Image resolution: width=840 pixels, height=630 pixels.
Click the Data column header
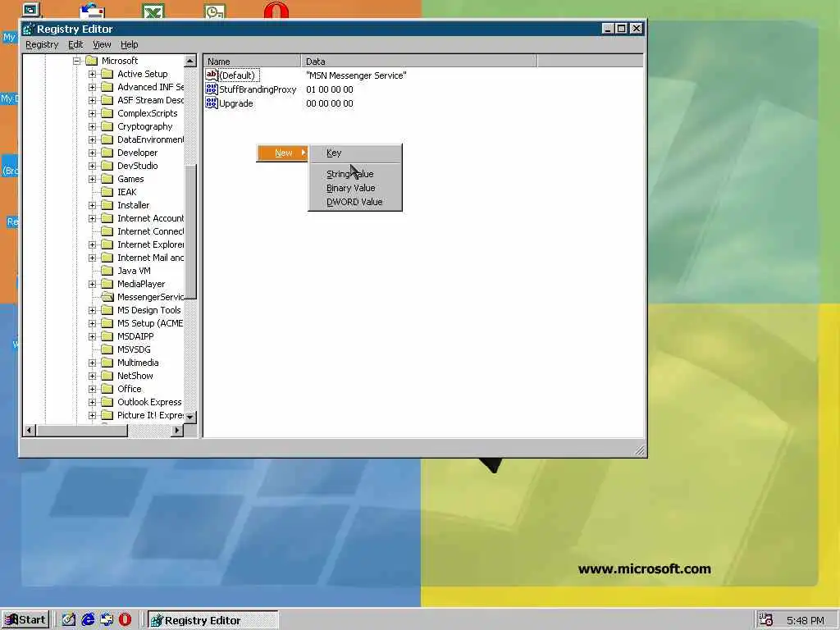(x=419, y=61)
